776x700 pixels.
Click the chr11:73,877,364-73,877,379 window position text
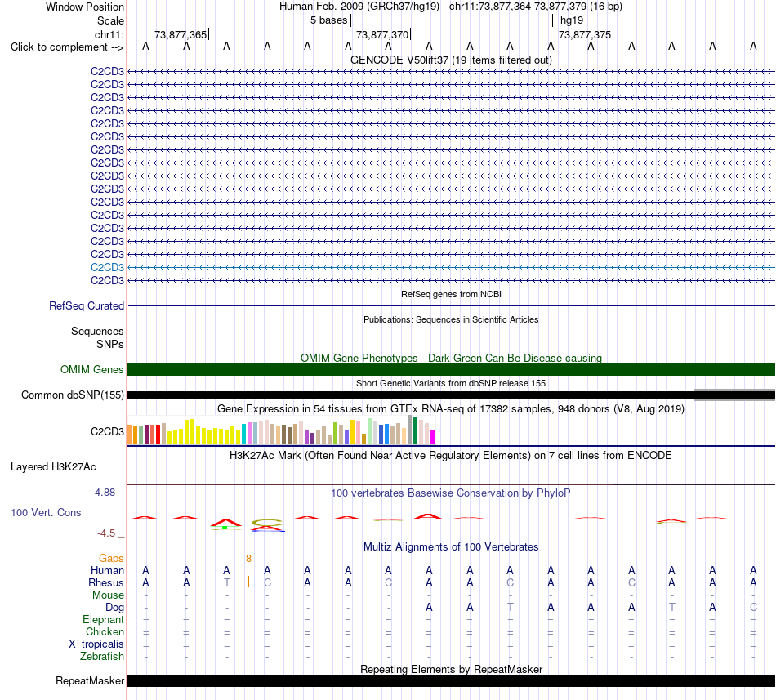tap(536, 7)
